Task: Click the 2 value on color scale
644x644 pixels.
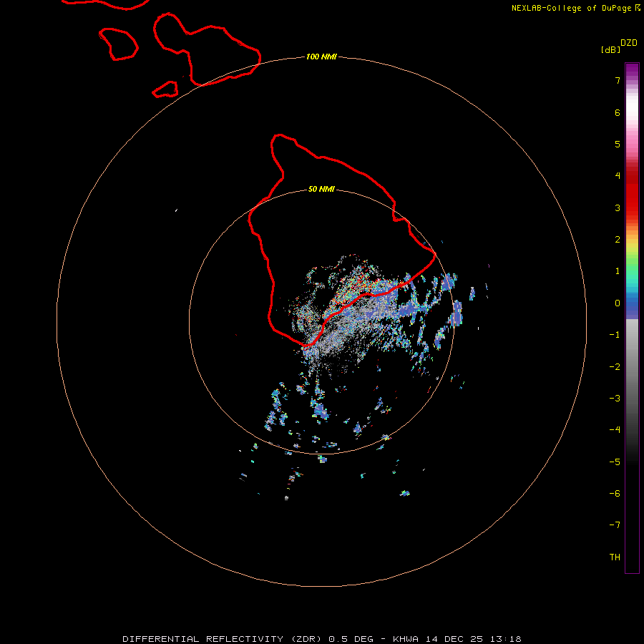Action: [618, 240]
